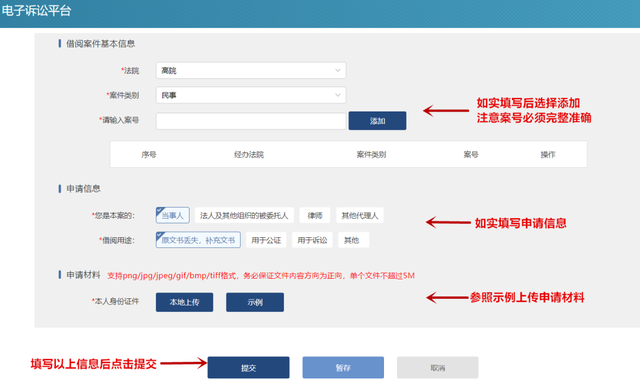This screenshot has height=392, width=640.
Task: Select 当事人 as your role
Action: [172, 215]
